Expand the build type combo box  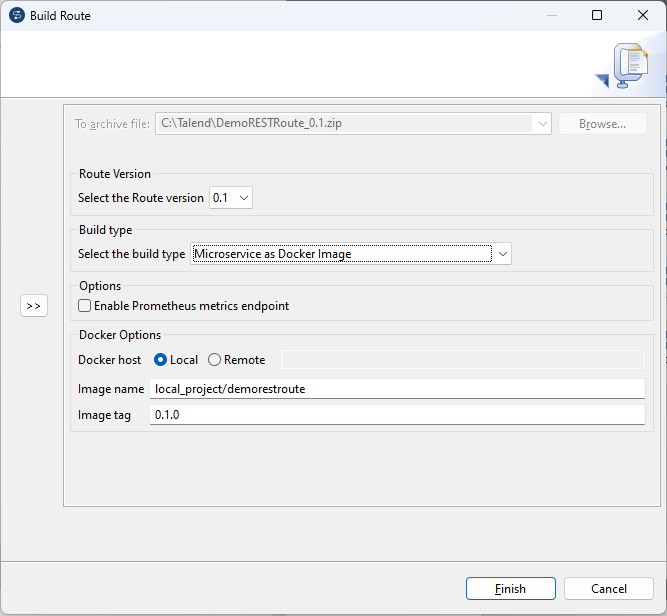click(503, 254)
